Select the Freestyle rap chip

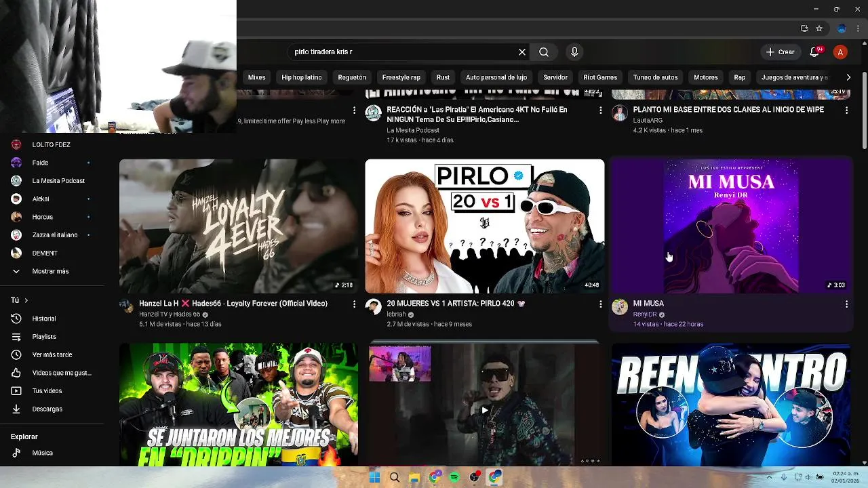coord(401,77)
